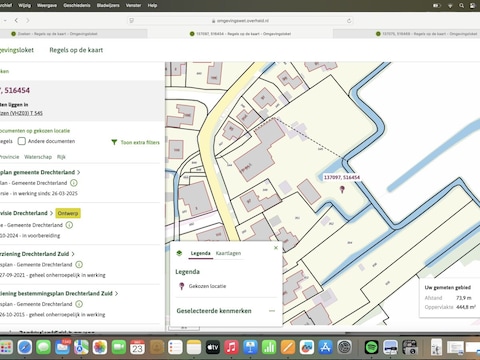
Task: Open System Settings from the dock
Action: point(344,347)
